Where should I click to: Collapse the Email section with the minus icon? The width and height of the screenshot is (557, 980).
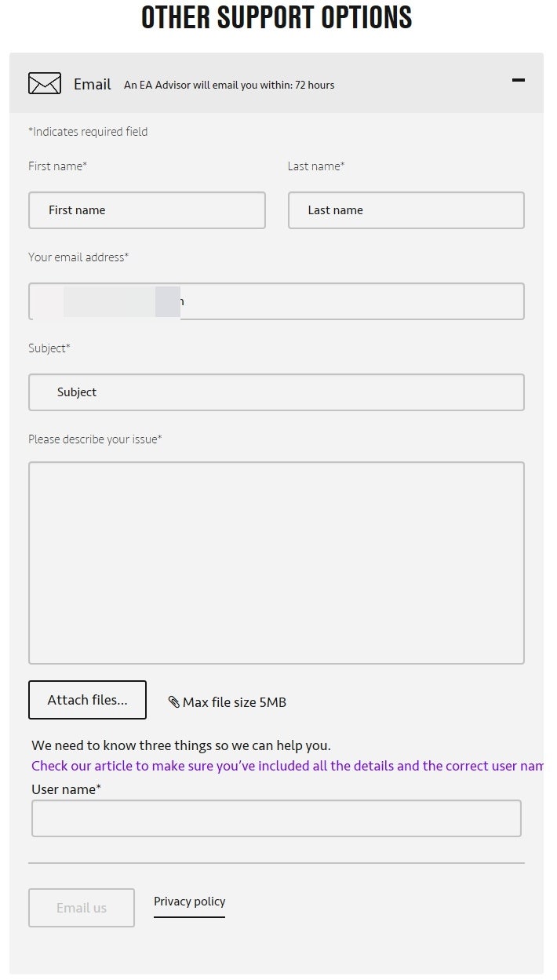(518, 80)
